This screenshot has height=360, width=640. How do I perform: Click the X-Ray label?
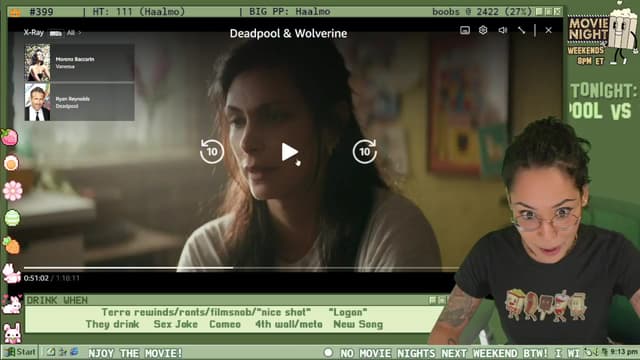point(33,33)
